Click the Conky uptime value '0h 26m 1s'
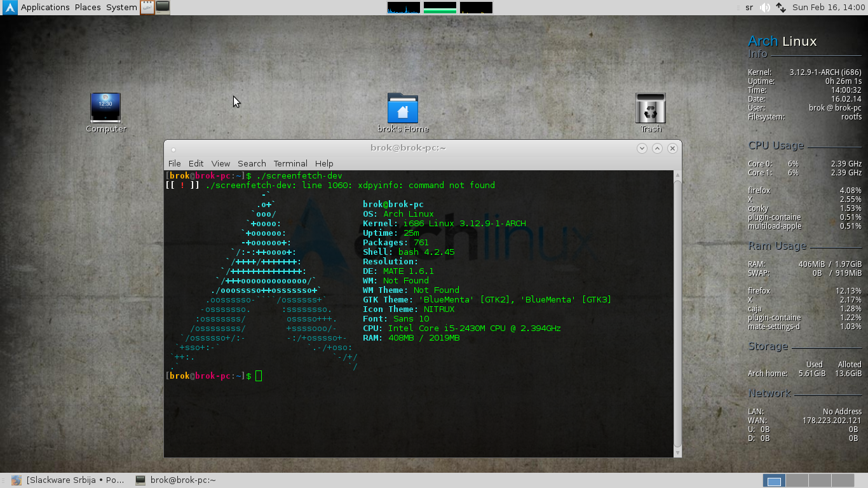 (x=843, y=81)
